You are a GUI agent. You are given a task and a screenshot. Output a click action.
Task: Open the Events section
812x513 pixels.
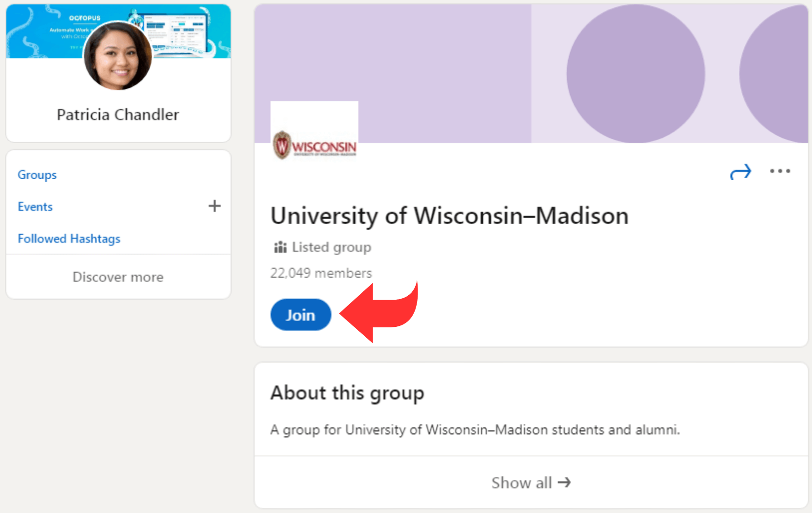click(x=35, y=206)
